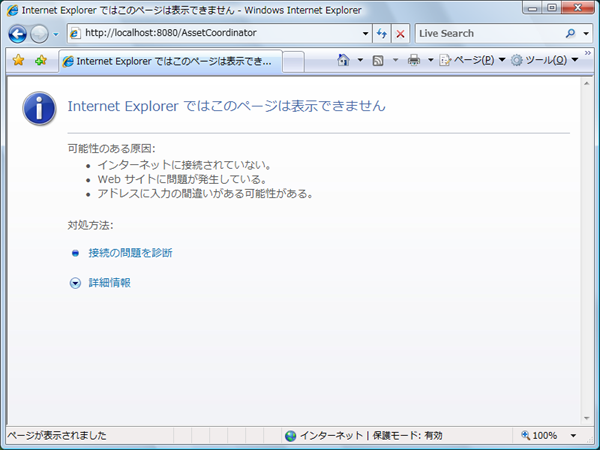Open the ツール(O) menu
The height and width of the screenshot is (450, 600).
pyautogui.click(x=545, y=60)
